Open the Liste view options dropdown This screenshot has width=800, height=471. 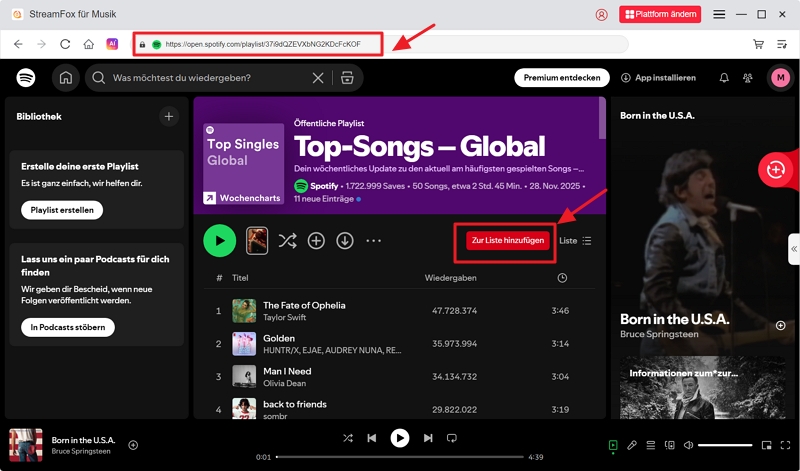coord(575,240)
